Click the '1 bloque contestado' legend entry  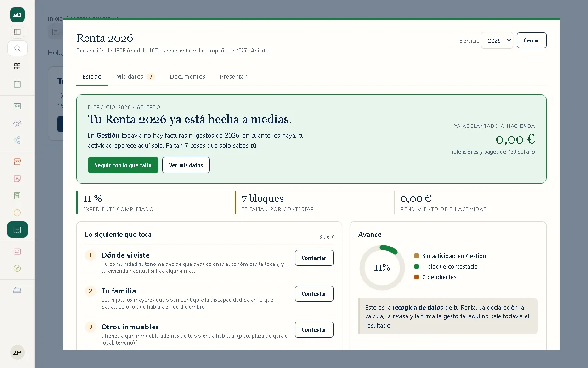click(446, 267)
